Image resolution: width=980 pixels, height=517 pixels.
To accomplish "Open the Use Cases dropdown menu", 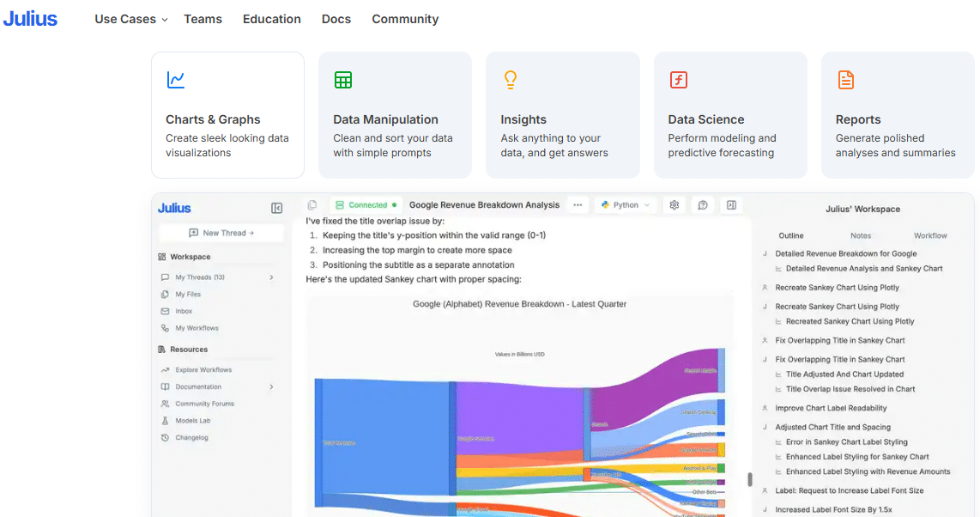I will click(x=131, y=20).
